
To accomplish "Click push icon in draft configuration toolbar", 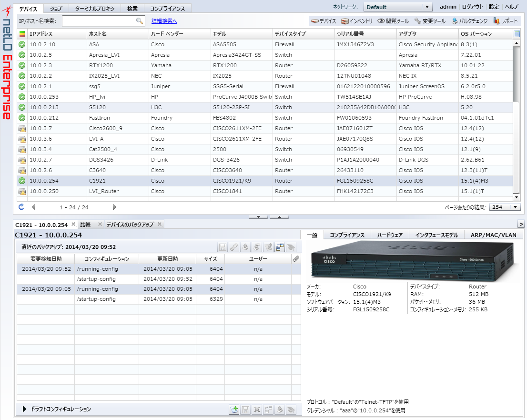I will pos(280,410).
